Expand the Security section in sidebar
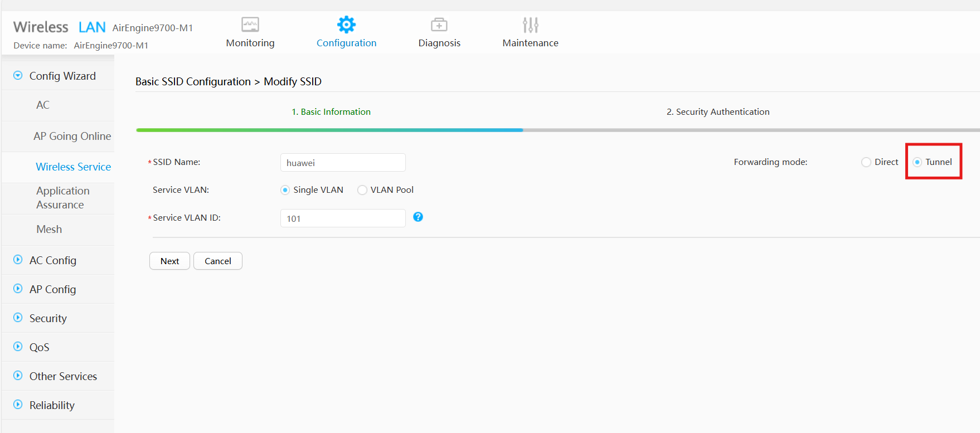This screenshot has height=433, width=980. coord(18,318)
